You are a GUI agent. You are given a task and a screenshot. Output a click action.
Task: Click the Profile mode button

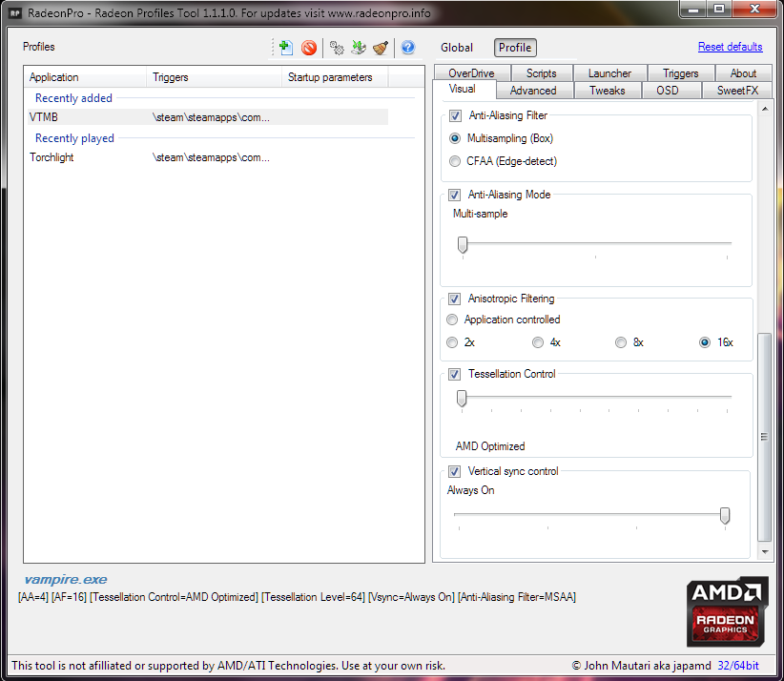[x=515, y=48]
